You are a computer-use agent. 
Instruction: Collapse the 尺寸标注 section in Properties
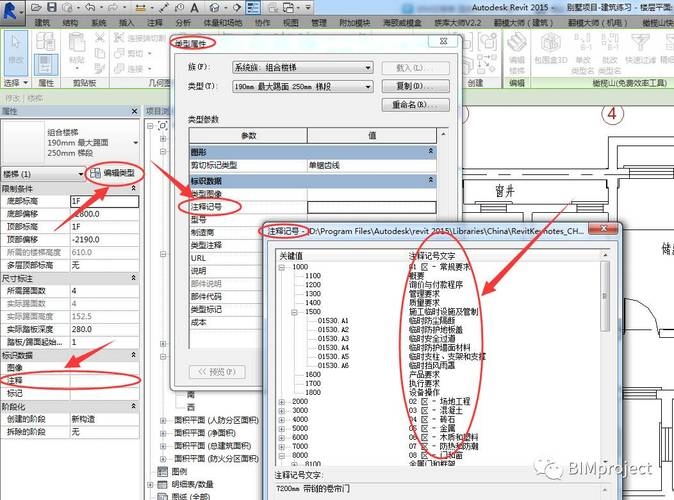tap(133, 278)
